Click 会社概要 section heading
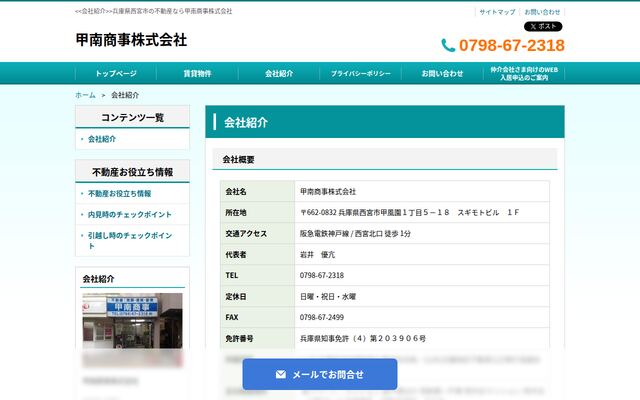 click(238, 160)
